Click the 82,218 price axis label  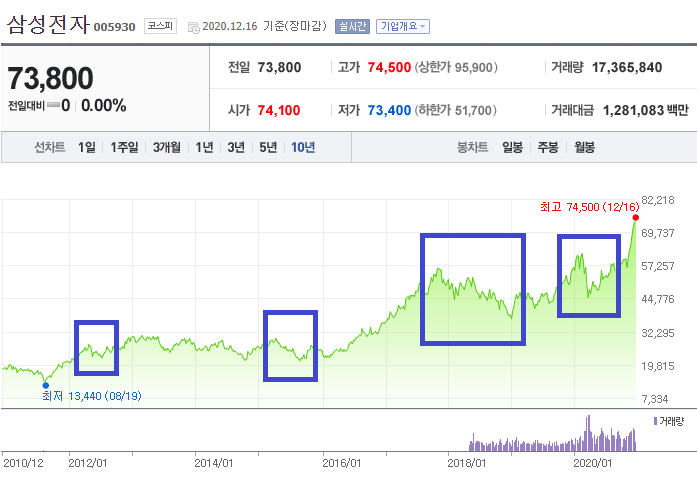(x=658, y=200)
